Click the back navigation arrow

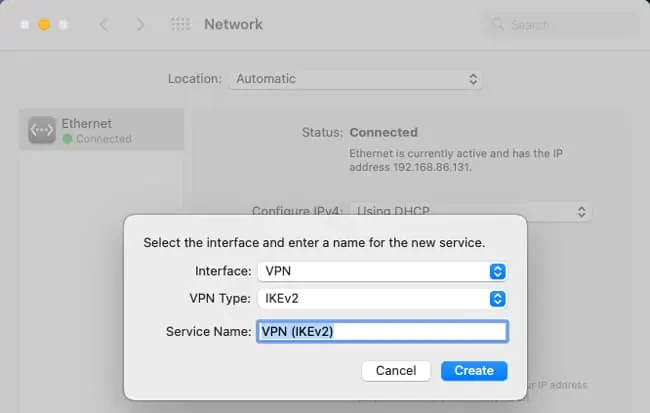pyautogui.click(x=104, y=24)
